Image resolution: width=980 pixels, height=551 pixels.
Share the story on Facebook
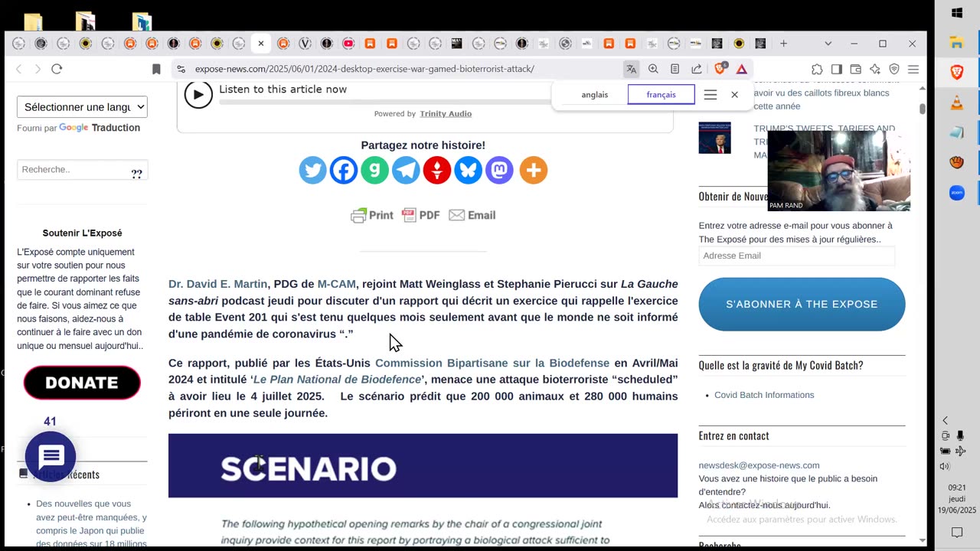pos(344,170)
